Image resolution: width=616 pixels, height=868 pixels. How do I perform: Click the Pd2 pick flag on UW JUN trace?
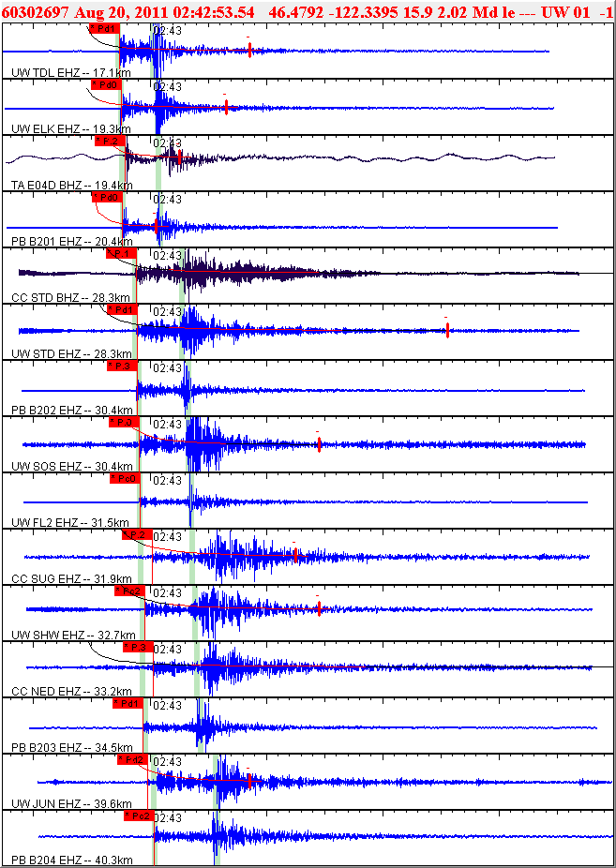pos(132,759)
